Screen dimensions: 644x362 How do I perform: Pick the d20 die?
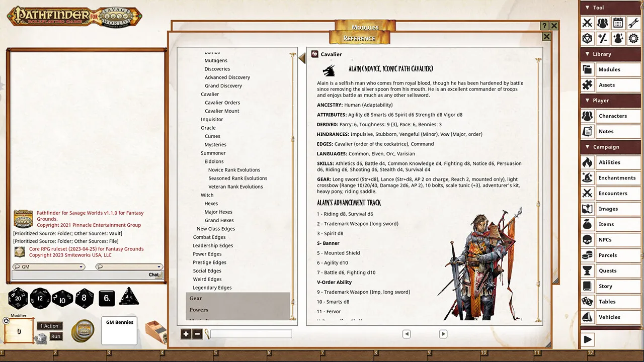[x=18, y=298]
